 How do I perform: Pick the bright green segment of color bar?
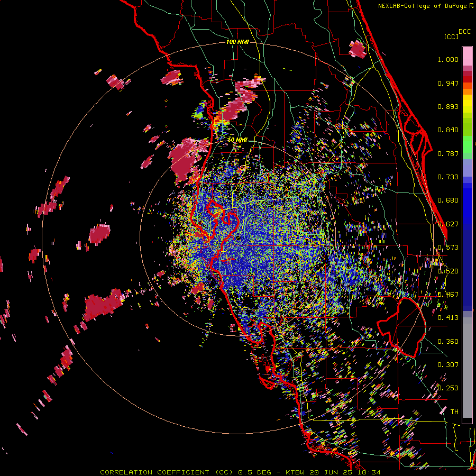pos(467,144)
